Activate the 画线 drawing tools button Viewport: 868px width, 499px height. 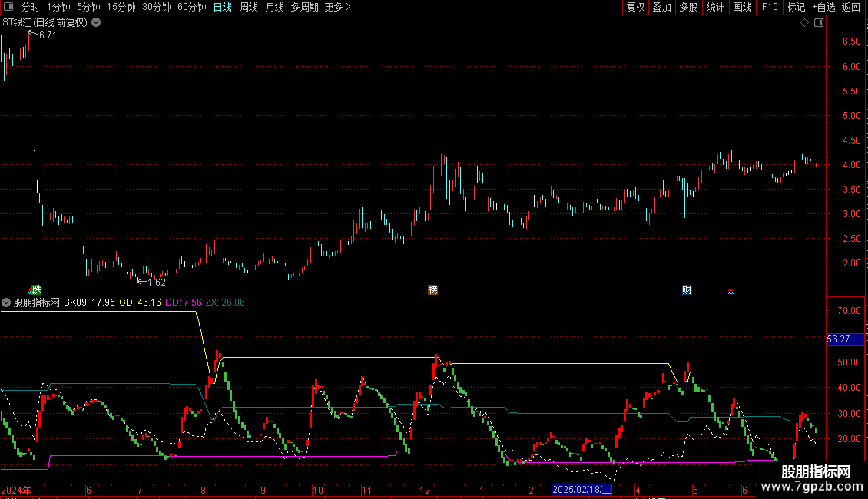[742, 7]
